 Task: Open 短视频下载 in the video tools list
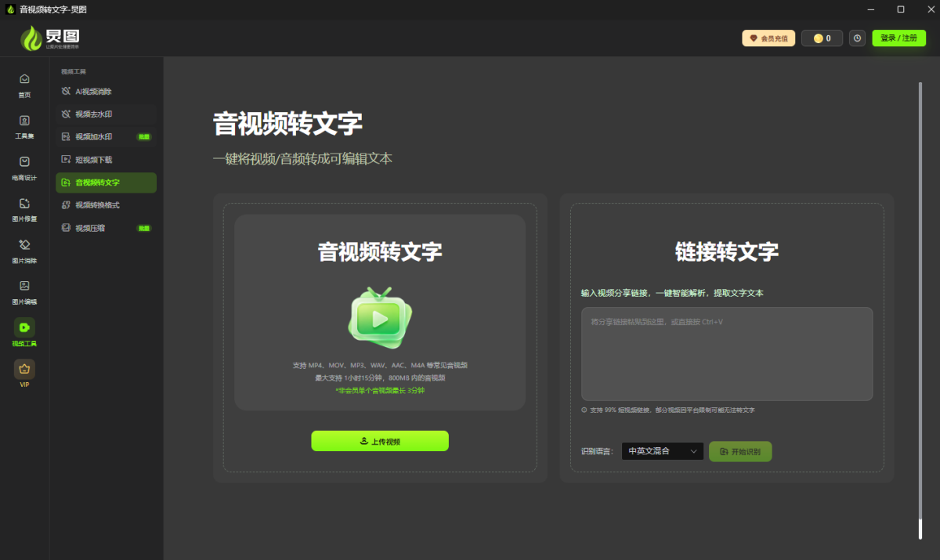tap(106, 160)
